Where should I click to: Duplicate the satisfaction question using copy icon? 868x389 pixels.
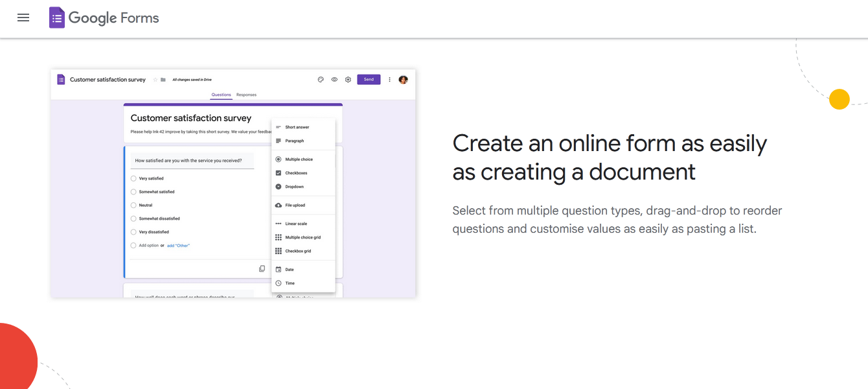point(262,268)
